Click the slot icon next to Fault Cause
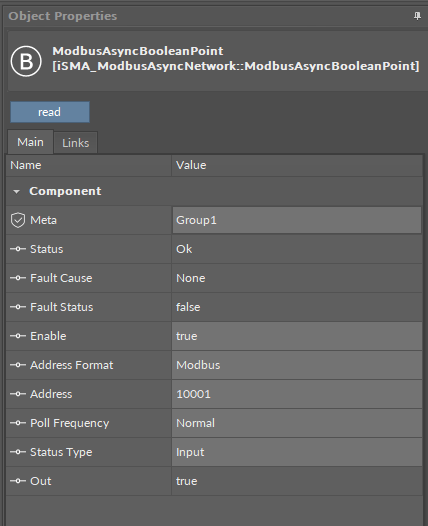The width and height of the screenshot is (428, 526). pyautogui.click(x=18, y=278)
